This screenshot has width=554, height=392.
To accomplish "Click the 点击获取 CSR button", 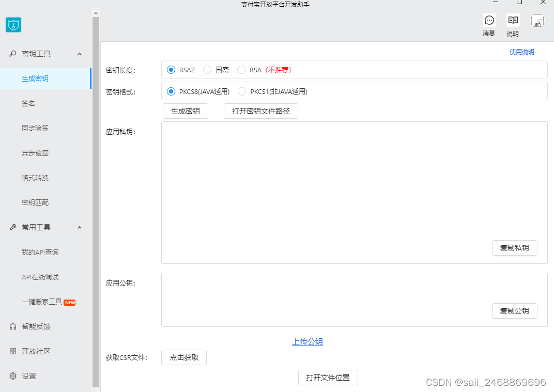I will [184, 357].
